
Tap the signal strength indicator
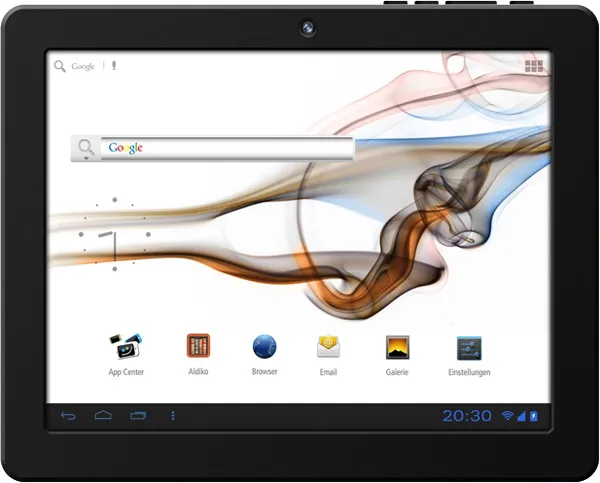click(x=520, y=415)
